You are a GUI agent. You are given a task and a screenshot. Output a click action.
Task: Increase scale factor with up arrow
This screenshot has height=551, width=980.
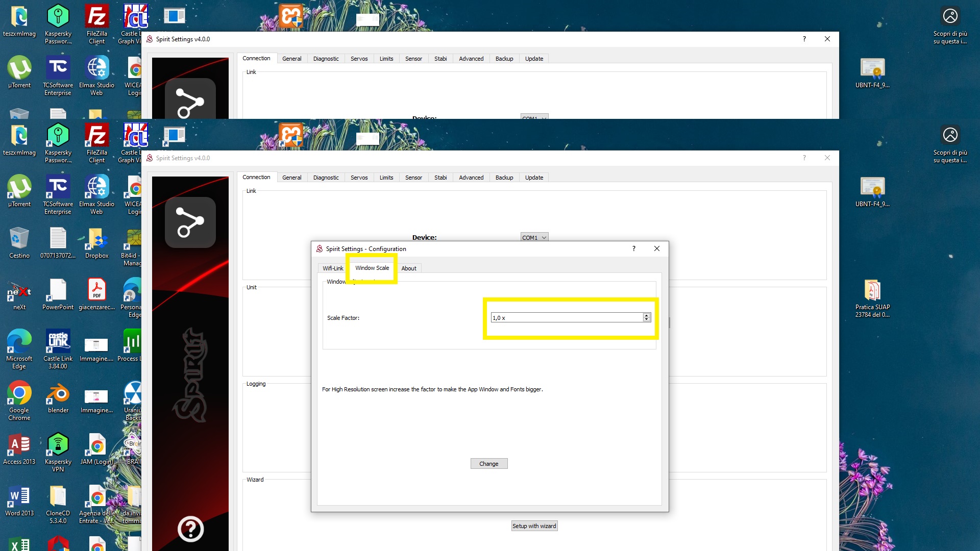click(647, 316)
